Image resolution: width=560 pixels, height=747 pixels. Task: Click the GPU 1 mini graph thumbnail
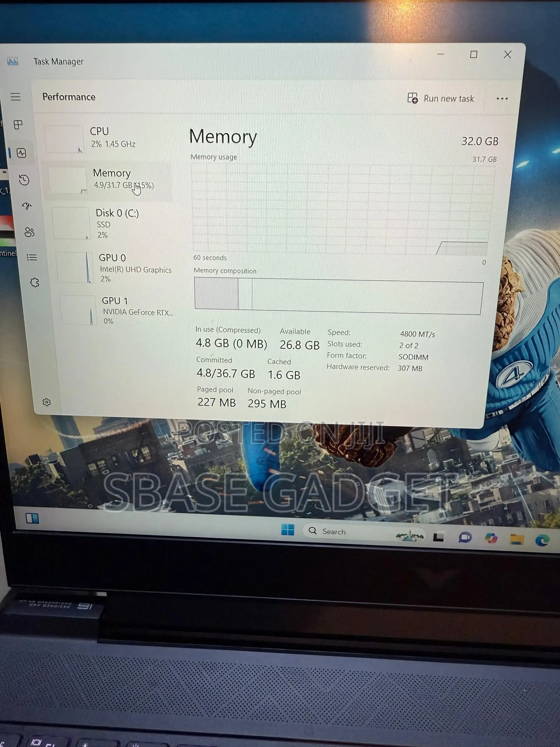78,310
